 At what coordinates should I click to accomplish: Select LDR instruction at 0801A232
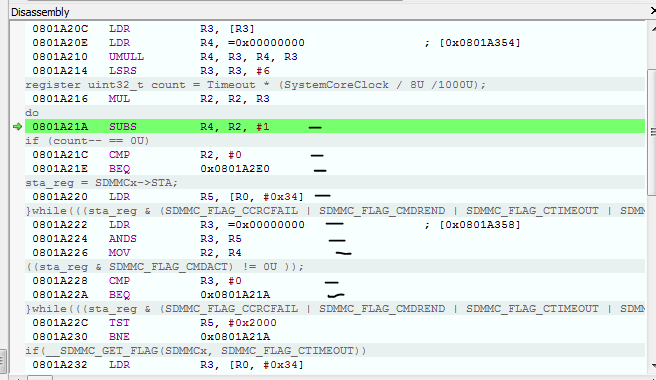pyautogui.click(x=335, y=365)
